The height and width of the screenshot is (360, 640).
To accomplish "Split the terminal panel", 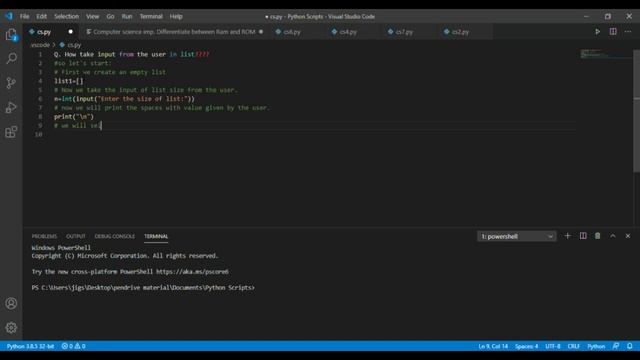I will click(583, 236).
